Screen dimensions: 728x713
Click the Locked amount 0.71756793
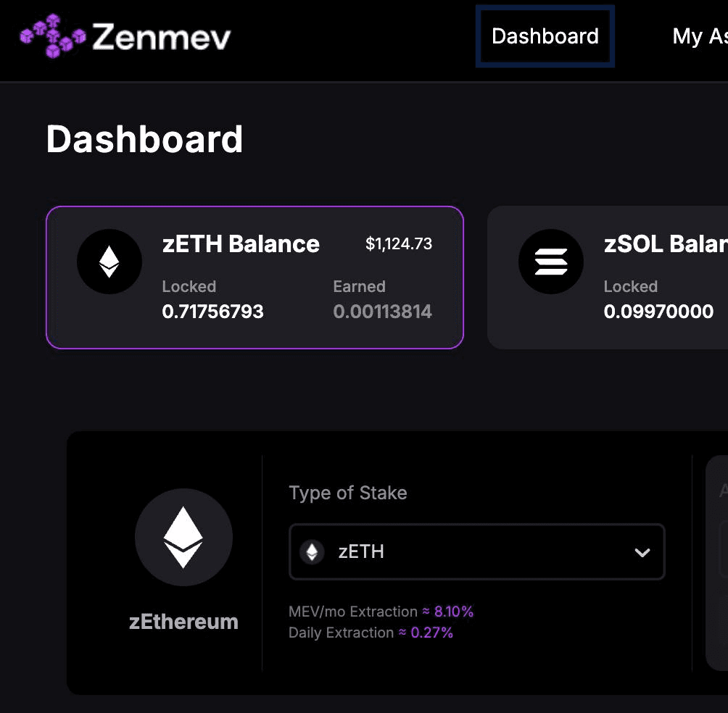pyautogui.click(x=212, y=312)
